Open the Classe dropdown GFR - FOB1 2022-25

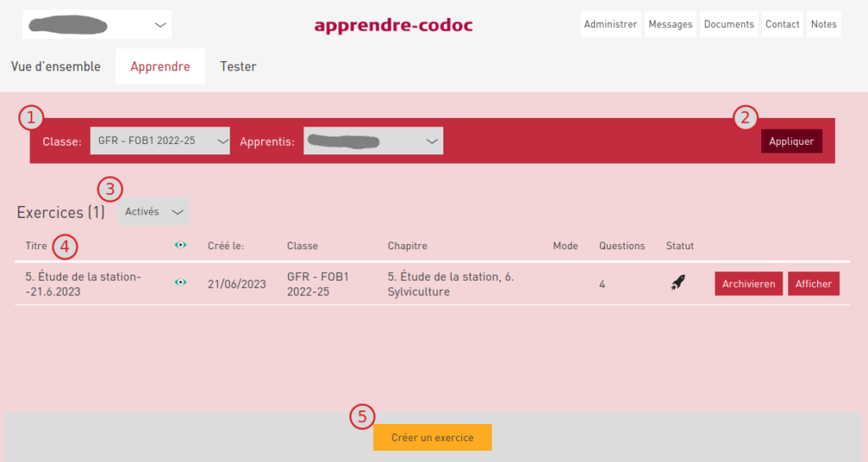coord(160,141)
